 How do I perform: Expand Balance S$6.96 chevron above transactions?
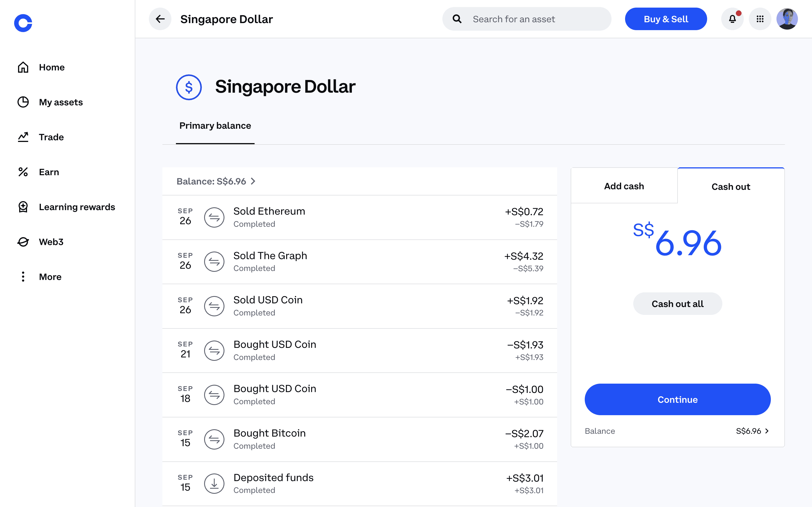point(253,181)
